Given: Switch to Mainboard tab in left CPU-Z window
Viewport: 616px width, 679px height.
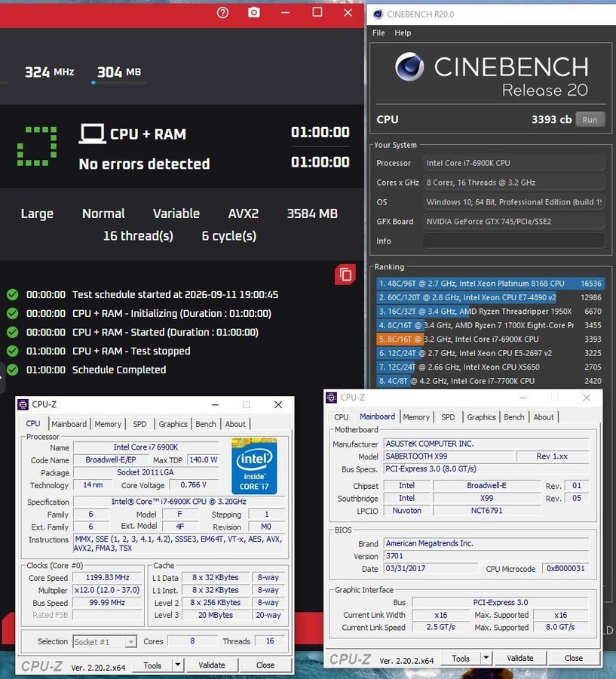Looking at the screenshot, I should click(x=69, y=424).
